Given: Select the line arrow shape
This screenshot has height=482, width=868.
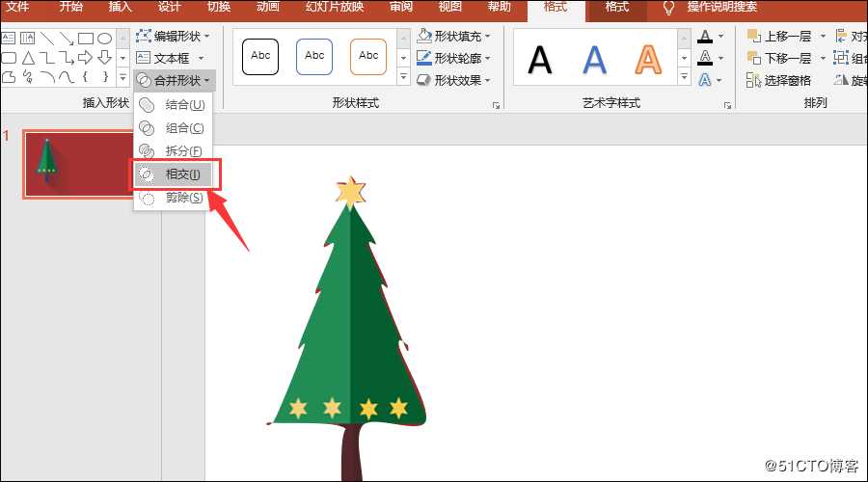Looking at the screenshot, I should tap(67, 39).
